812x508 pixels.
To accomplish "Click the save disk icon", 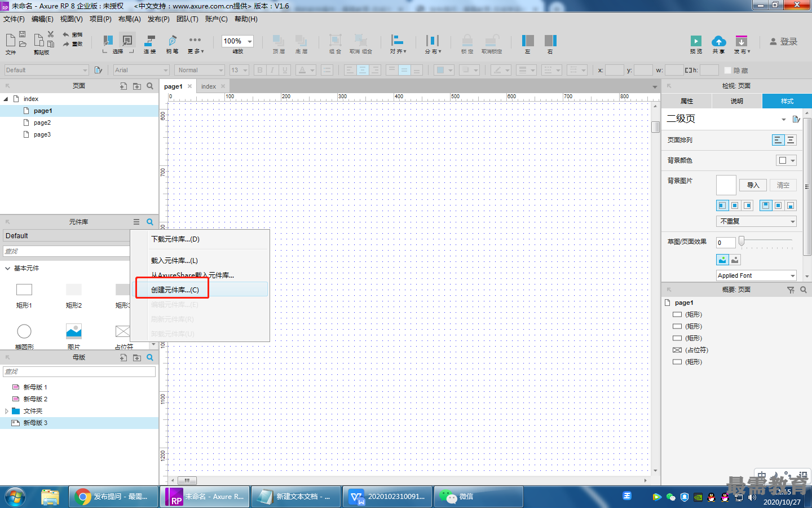I will click(23, 34).
